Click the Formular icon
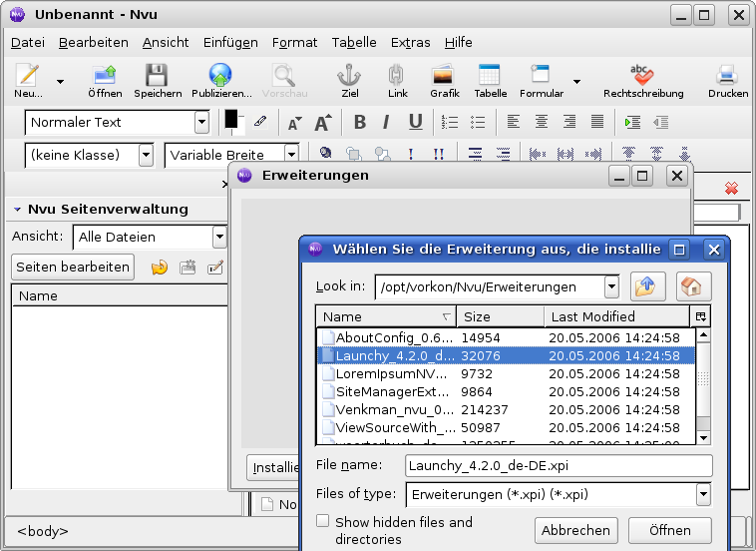The height and width of the screenshot is (551, 756). tap(540, 74)
